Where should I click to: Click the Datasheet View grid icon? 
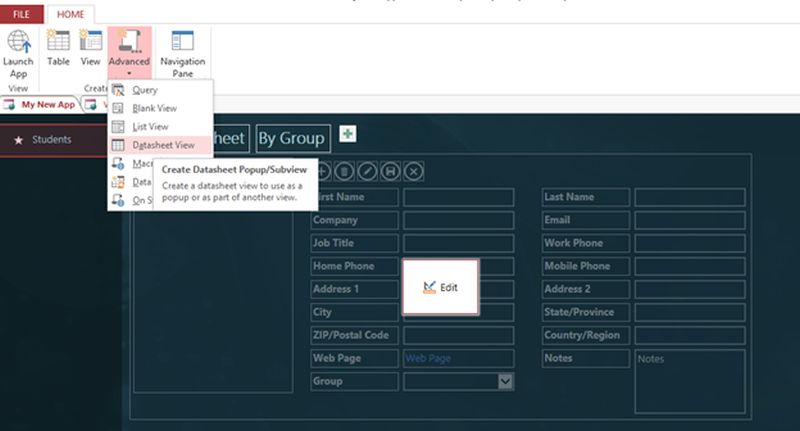(x=118, y=145)
